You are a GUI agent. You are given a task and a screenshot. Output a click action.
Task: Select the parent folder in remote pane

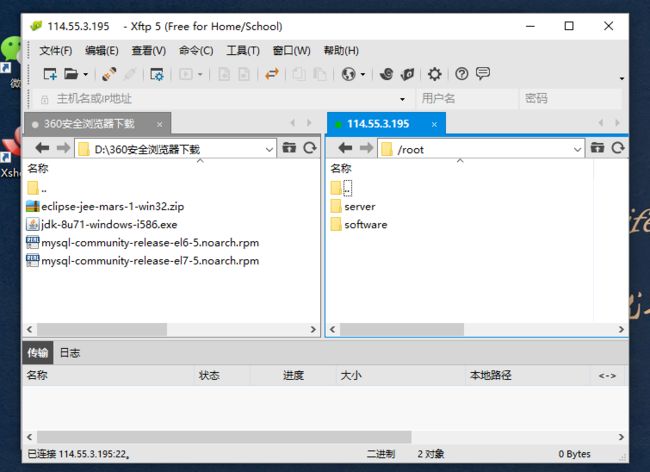341,188
